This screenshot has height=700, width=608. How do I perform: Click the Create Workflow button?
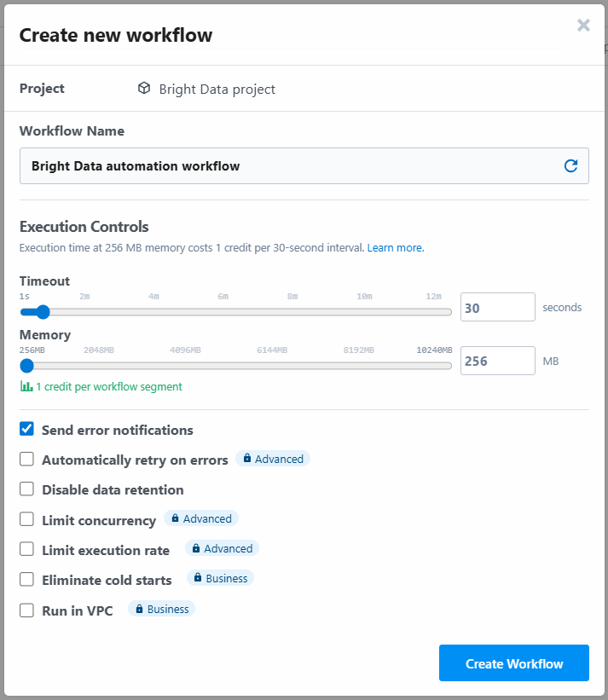(514, 663)
